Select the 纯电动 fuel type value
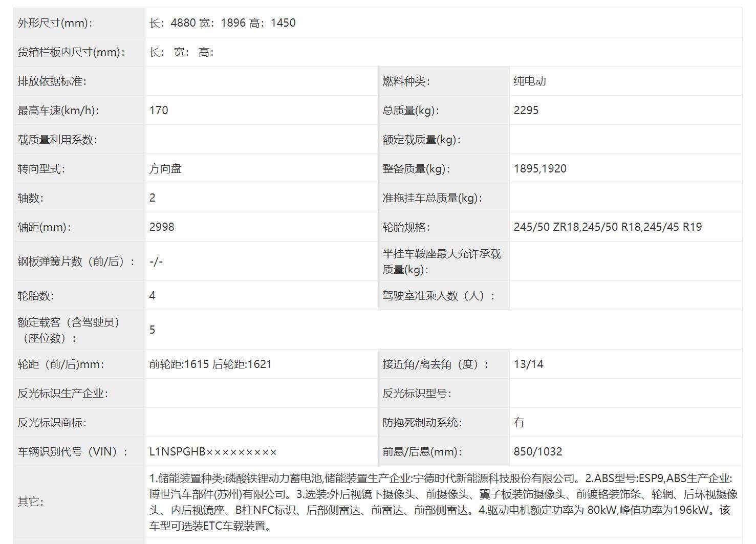The width and height of the screenshot is (756, 544). [530, 81]
